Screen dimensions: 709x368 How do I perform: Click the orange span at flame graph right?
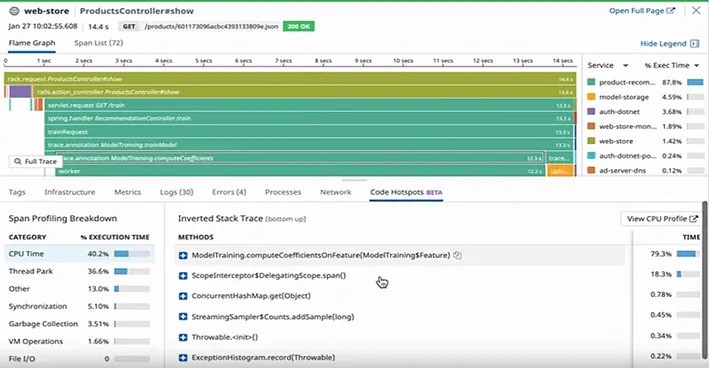560,171
